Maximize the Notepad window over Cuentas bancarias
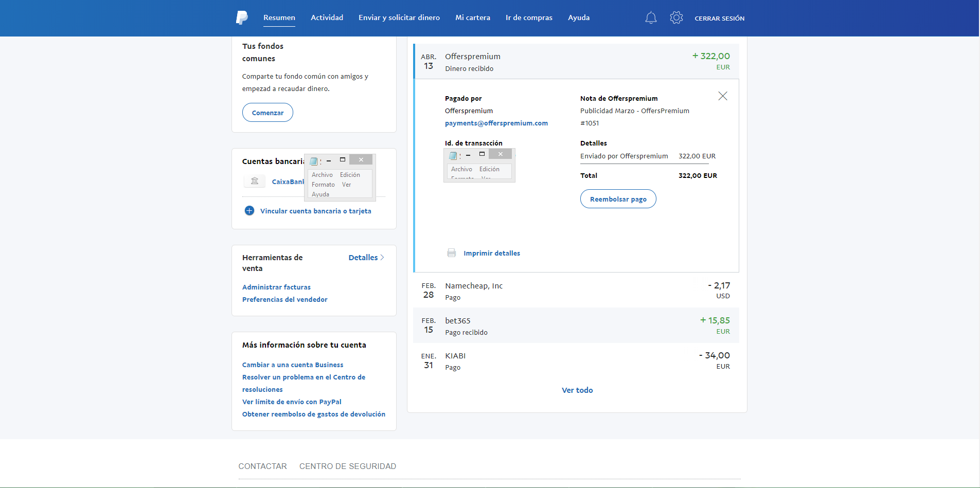This screenshot has height=488, width=980. pyautogui.click(x=343, y=160)
